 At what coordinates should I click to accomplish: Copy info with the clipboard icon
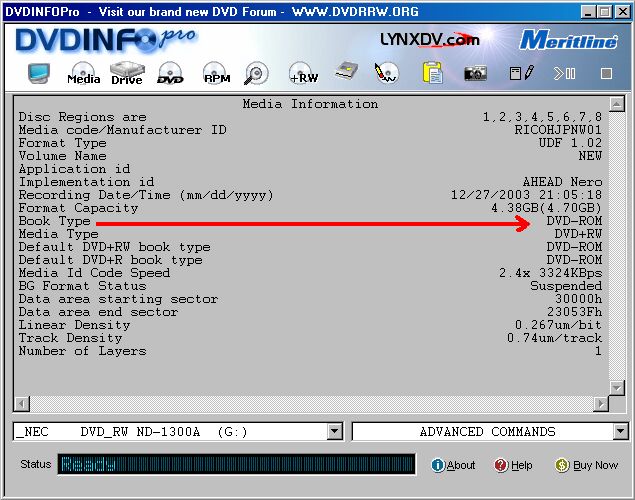432,73
